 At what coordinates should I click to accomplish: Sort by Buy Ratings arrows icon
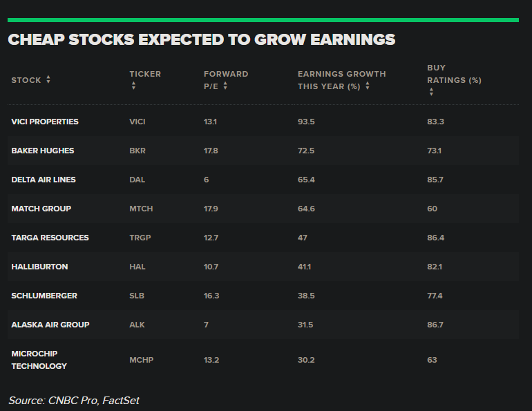[x=431, y=92]
